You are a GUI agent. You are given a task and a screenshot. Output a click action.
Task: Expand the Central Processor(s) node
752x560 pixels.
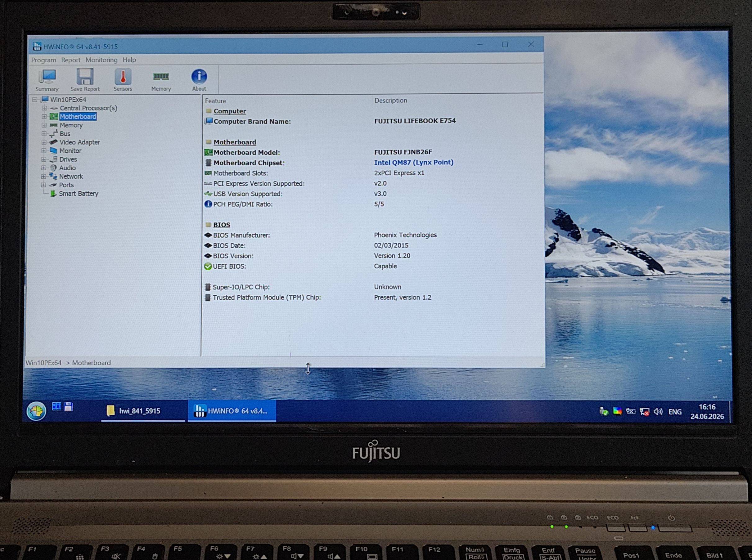coord(44,108)
